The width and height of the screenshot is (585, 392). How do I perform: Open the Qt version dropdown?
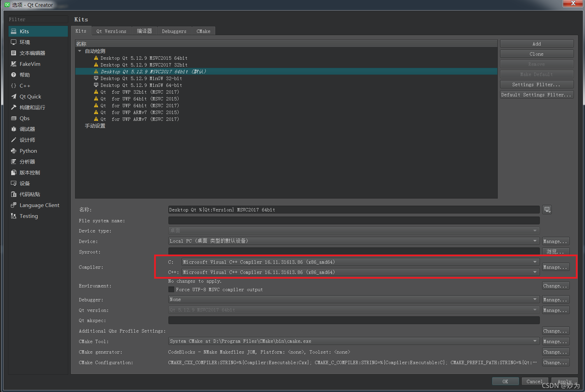pyautogui.click(x=354, y=310)
